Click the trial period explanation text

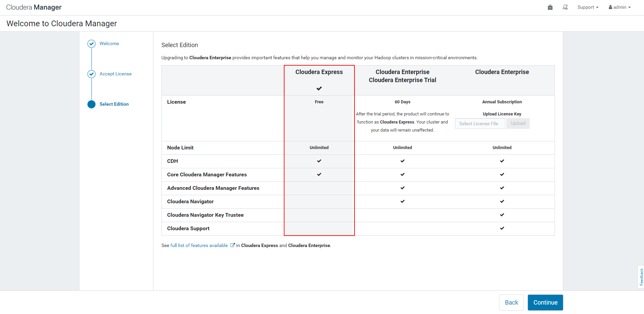pyautogui.click(x=403, y=122)
